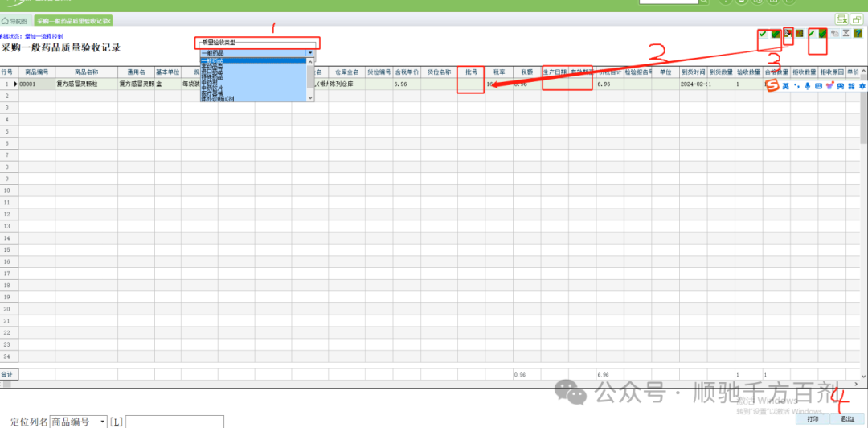Screen dimensions: 868x428
Task: Click the empty 批号 cell in row 1
Action: pos(472,84)
